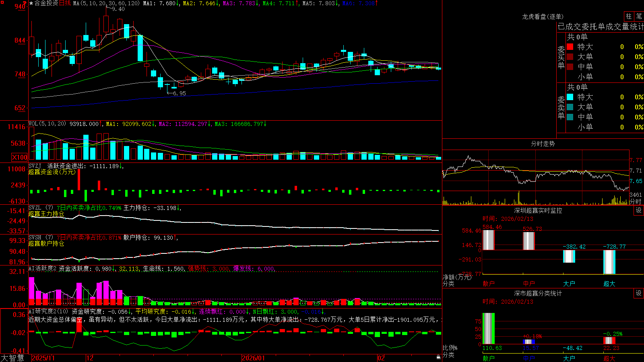The width and height of the screenshot is (644, 362).
Task: Click the 爆发线: 6.000 label
Action: [254, 269]
